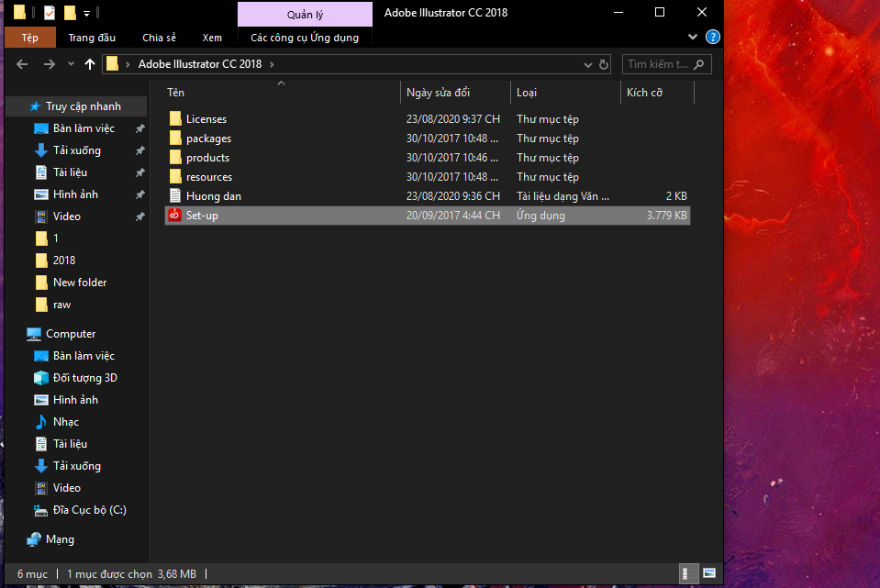This screenshot has height=588, width=880.
Task: Click the Huong dan text document icon
Action: click(176, 196)
